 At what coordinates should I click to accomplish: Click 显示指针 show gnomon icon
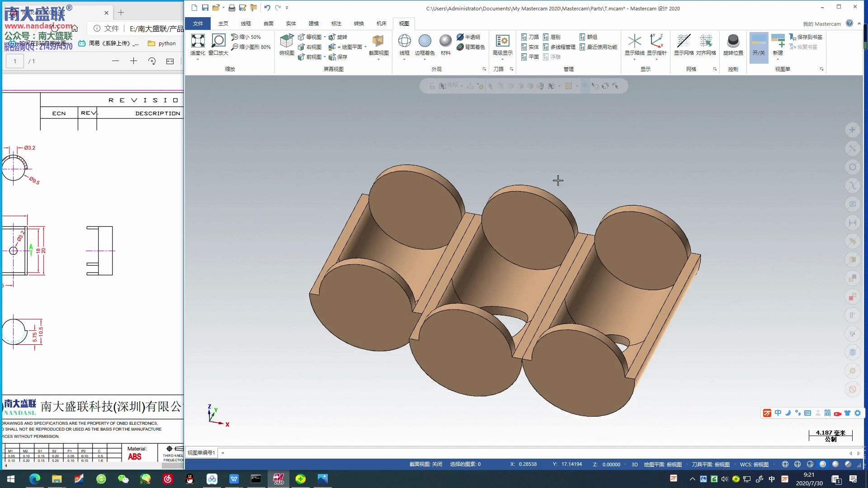656,41
